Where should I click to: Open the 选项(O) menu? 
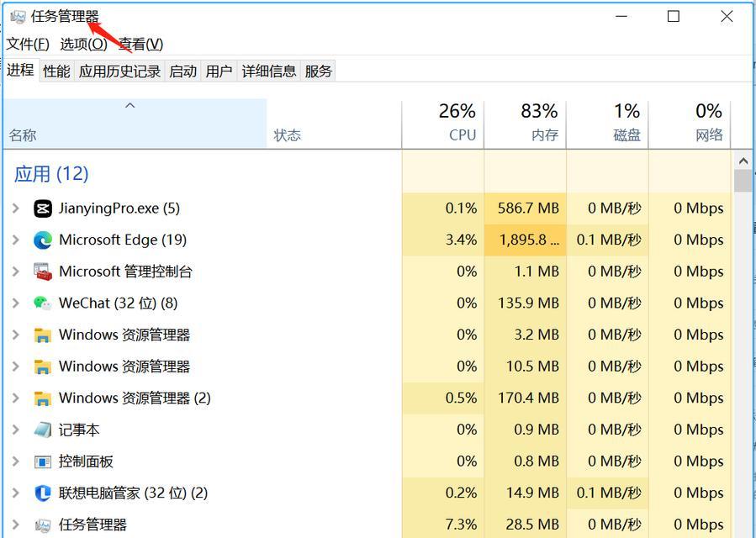coord(84,45)
